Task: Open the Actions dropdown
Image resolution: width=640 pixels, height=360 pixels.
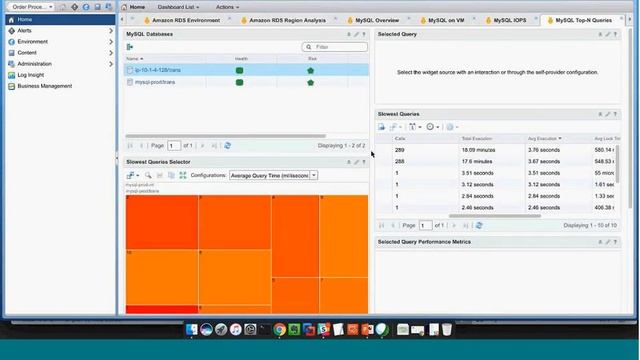Action: coord(227,7)
